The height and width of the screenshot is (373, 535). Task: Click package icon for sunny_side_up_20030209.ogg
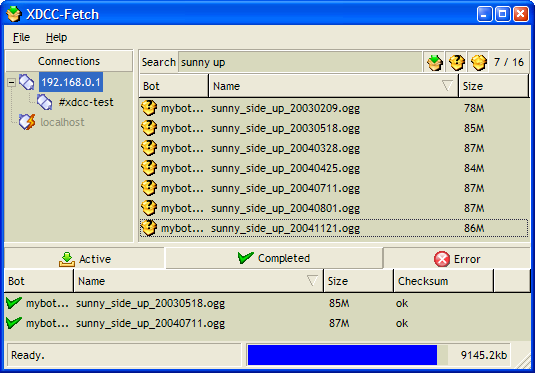coord(149,108)
